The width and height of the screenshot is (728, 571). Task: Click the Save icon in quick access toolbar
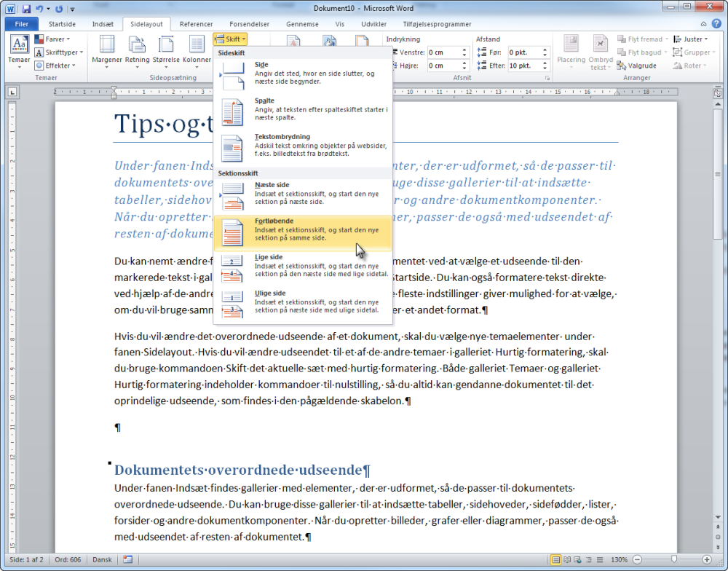click(26, 8)
